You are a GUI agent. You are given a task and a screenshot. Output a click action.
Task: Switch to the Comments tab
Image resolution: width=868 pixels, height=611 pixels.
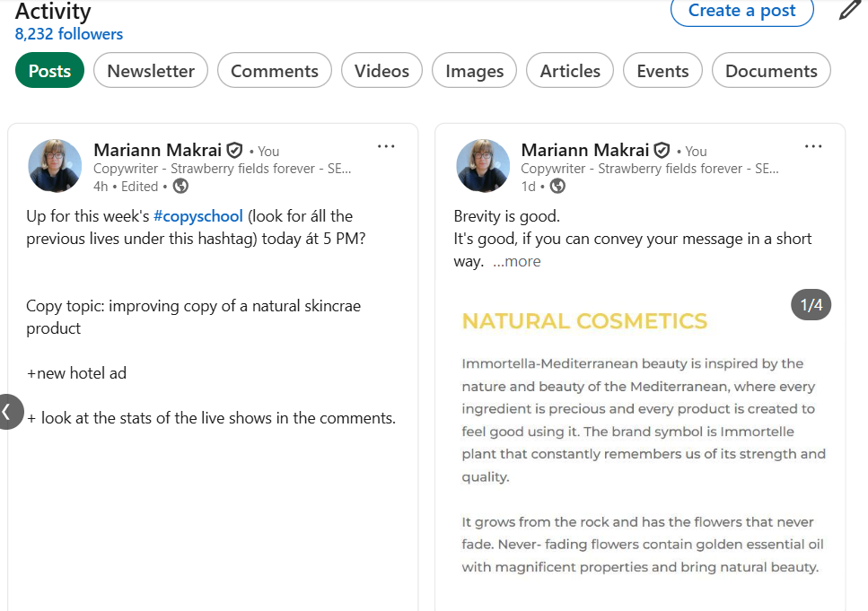coord(275,70)
